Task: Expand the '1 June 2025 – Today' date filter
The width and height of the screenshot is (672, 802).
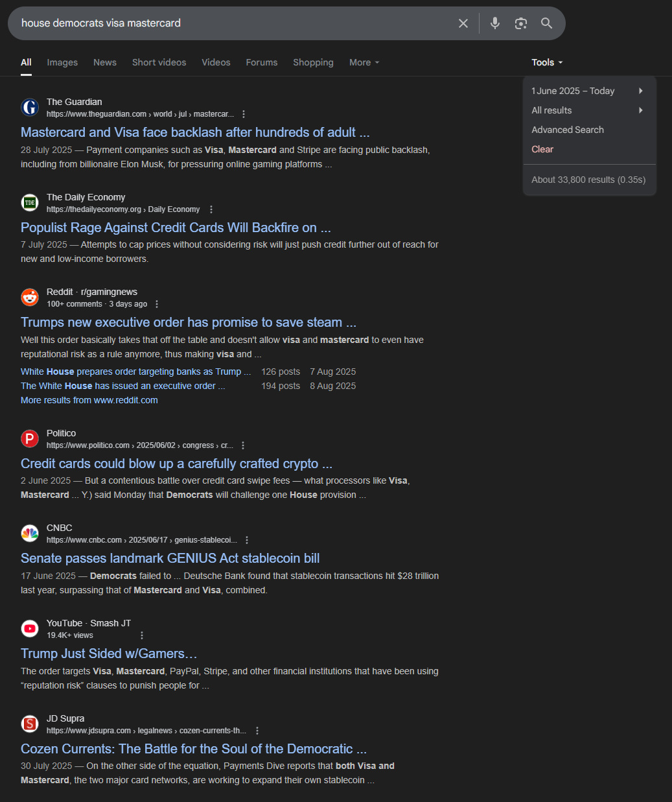Action: coord(588,91)
